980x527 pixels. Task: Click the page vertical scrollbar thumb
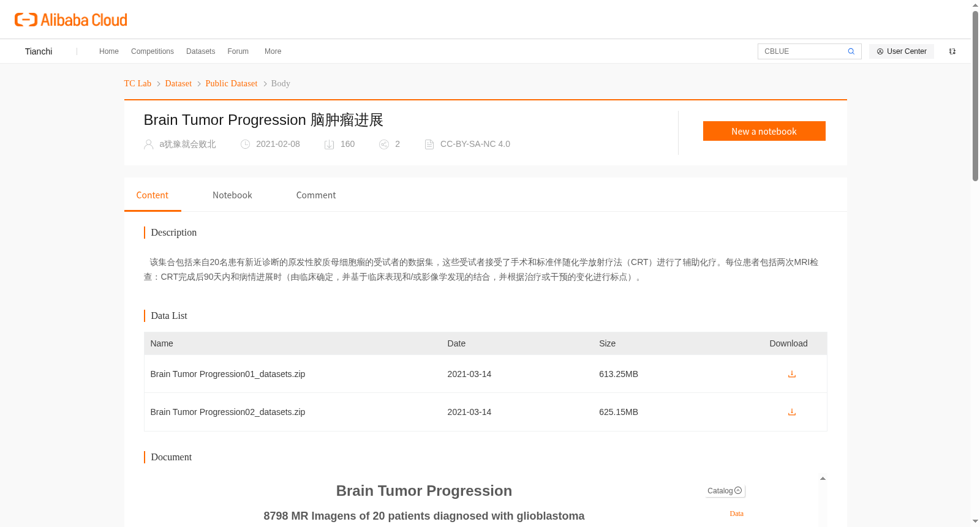[x=975, y=95]
